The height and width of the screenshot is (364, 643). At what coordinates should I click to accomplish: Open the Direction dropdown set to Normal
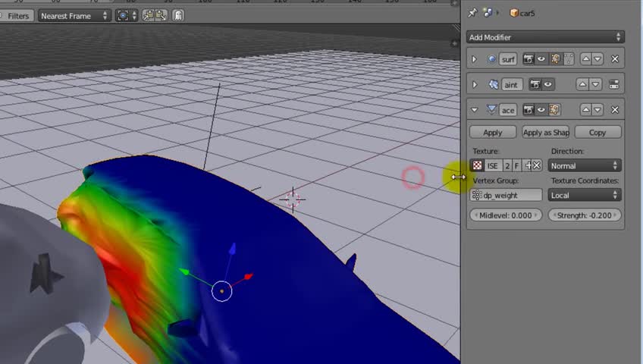coord(585,165)
